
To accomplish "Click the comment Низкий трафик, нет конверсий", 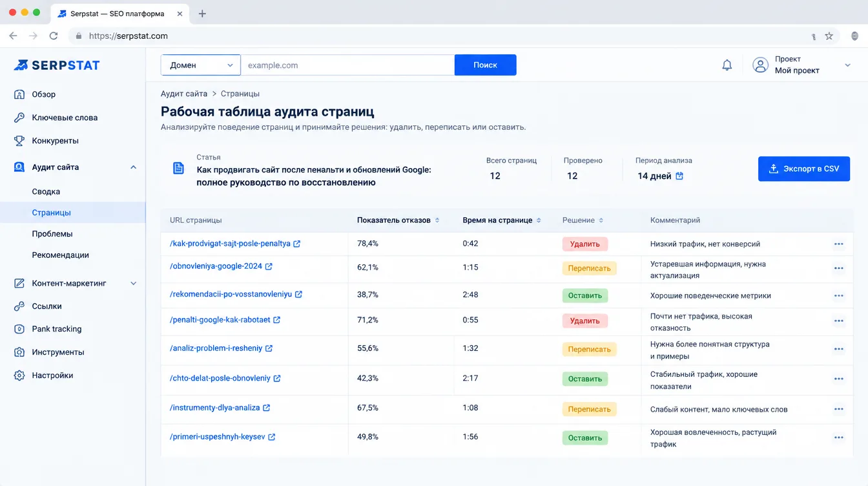I will 705,244.
